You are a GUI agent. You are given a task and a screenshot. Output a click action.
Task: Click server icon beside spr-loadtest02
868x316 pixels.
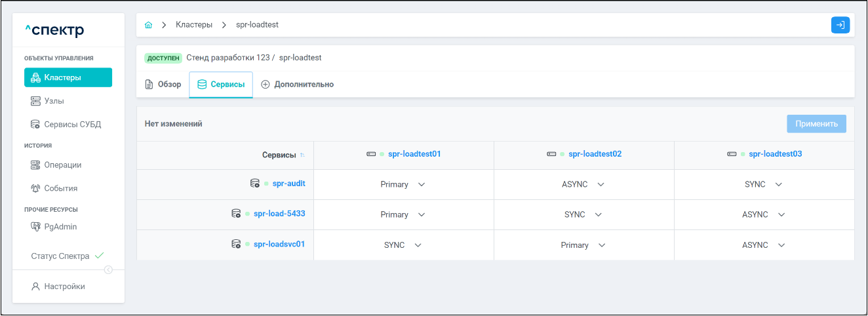[x=551, y=154]
